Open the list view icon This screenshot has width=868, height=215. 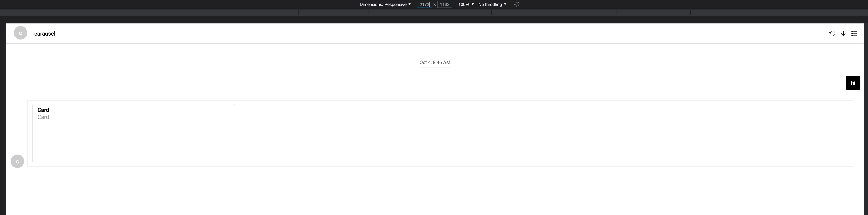pos(854,33)
